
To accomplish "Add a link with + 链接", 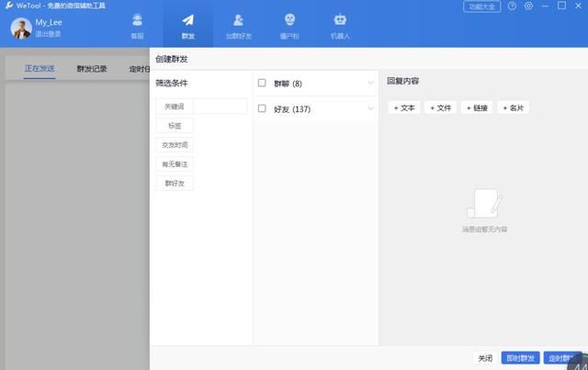I will [477, 108].
